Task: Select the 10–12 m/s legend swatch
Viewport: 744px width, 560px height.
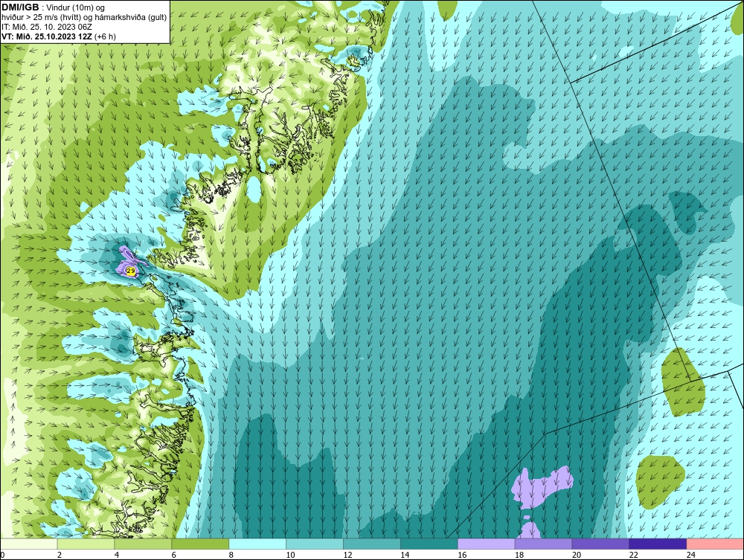Action: (x=315, y=544)
